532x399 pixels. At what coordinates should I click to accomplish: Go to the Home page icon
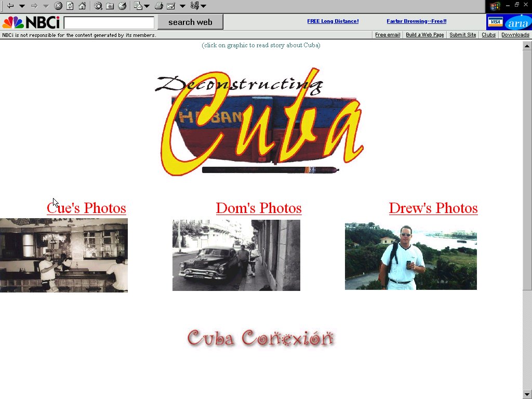[x=82, y=6]
